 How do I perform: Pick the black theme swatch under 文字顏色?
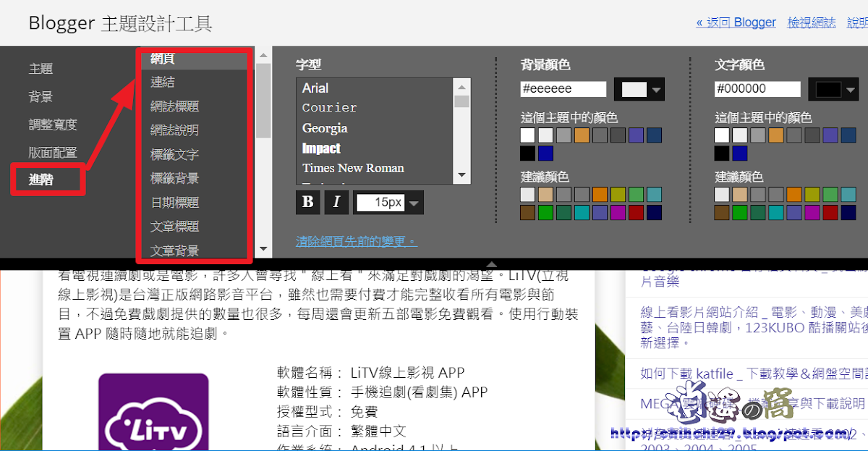click(721, 153)
